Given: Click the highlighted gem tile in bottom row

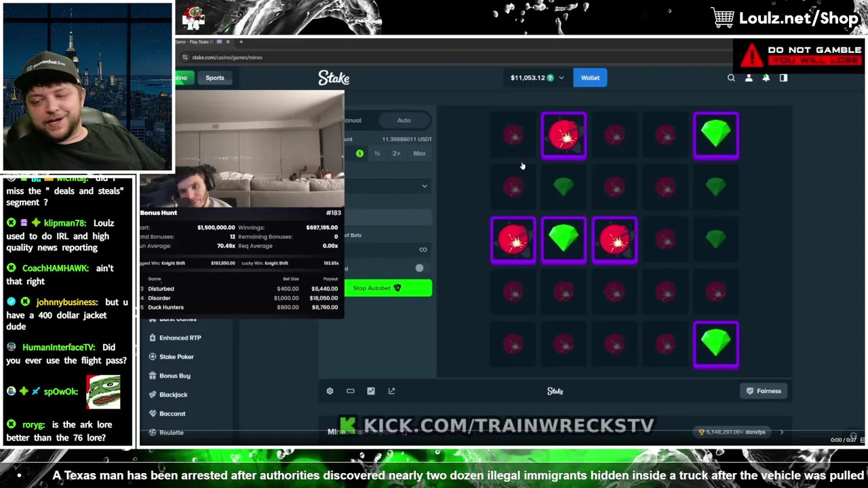Looking at the screenshot, I should [716, 345].
